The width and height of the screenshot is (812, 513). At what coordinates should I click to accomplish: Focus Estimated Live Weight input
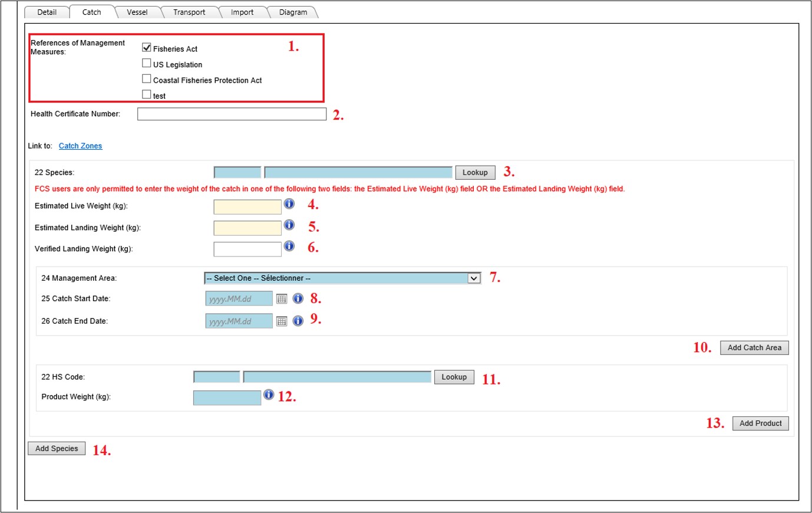coord(247,206)
